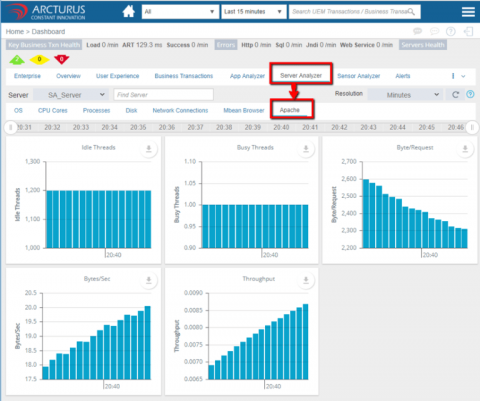
Task: Click Http 0 /min metric
Action: (256, 45)
